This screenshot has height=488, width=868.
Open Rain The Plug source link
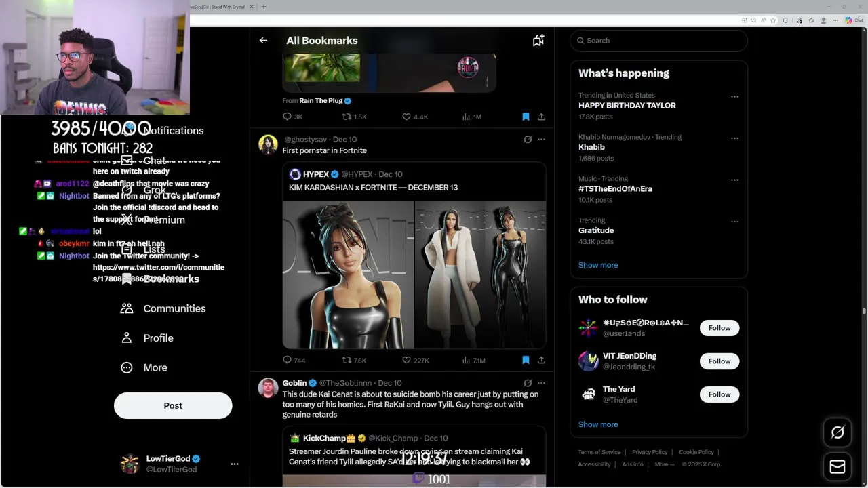pyautogui.click(x=325, y=100)
